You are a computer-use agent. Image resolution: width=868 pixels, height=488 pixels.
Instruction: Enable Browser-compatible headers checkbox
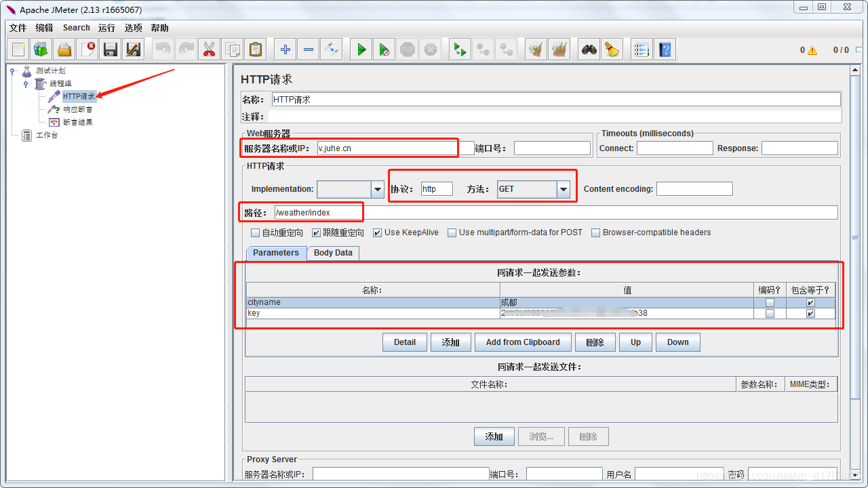[596, 232]
